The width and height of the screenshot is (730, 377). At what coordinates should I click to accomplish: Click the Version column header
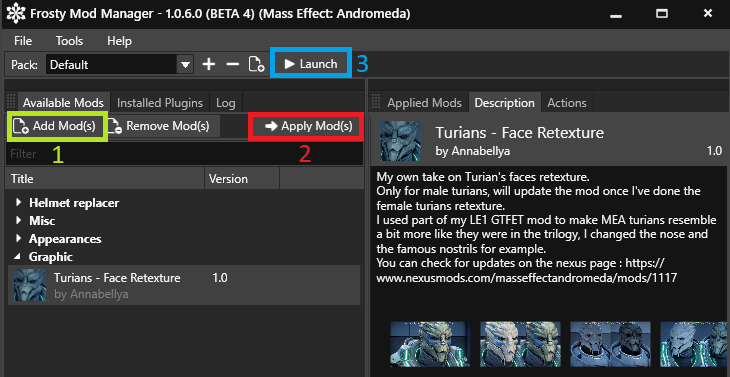click(x=242, y=179)
